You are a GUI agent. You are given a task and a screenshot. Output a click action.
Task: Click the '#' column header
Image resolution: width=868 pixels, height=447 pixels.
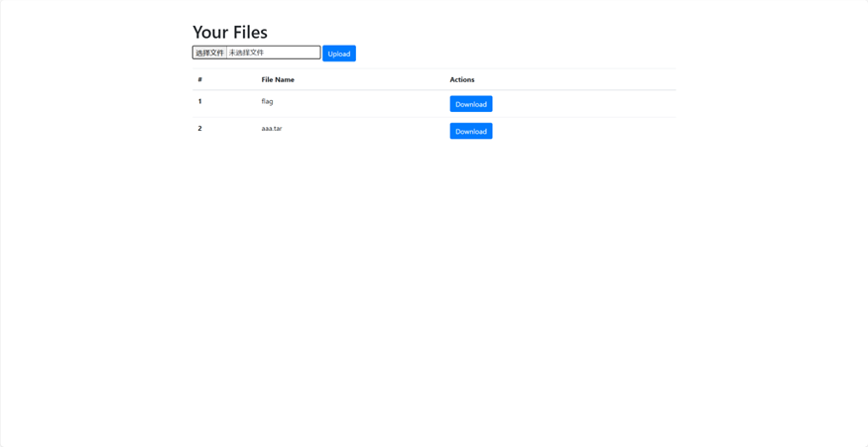[x=199, y=79]
